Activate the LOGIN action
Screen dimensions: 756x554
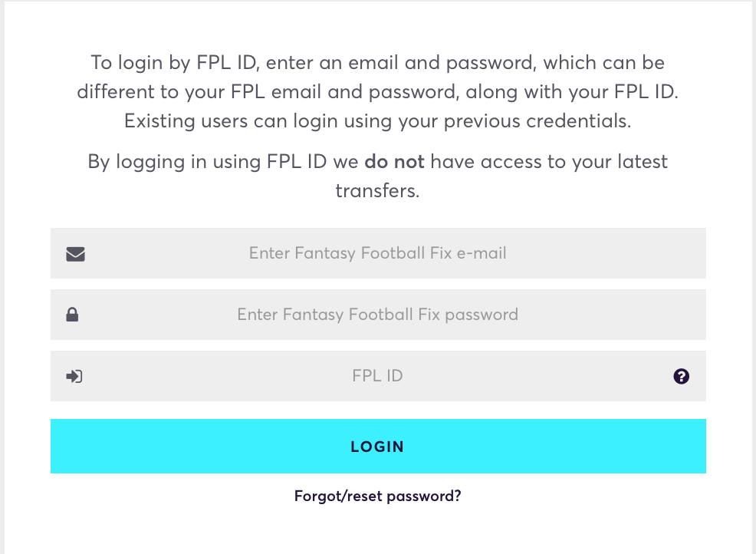pyautogui.click(x=377, y=446)
